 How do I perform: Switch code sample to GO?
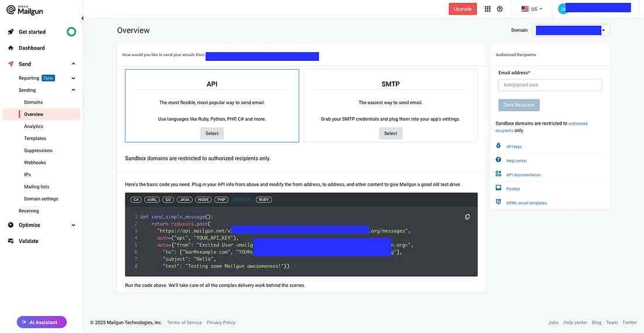pyautogui.click(x=169, y=200)
